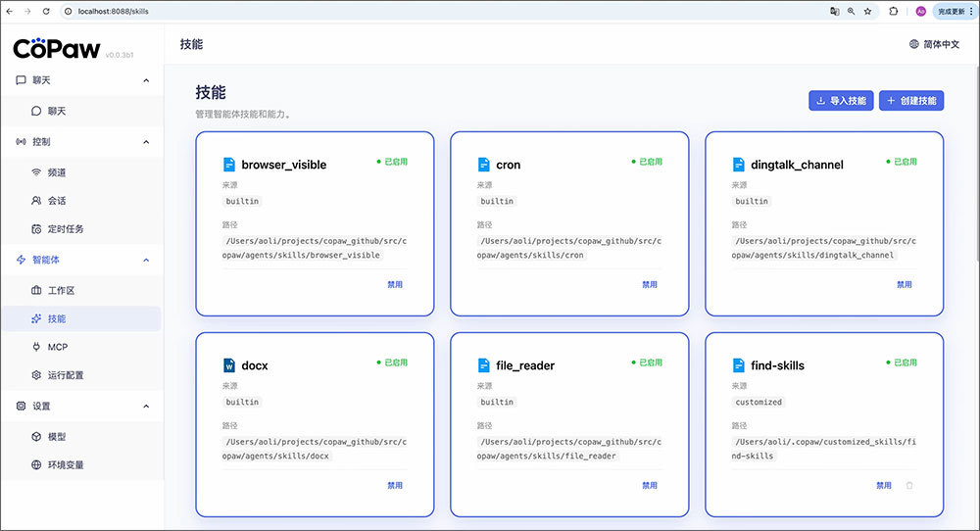Disable the dingtalk_channel skill
This screenshot has height=531, width=980.
coord(905,284)
